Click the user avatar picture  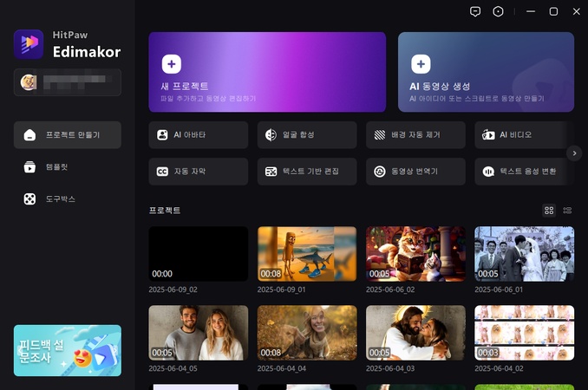pyautogui.click(x=29, y=82)
